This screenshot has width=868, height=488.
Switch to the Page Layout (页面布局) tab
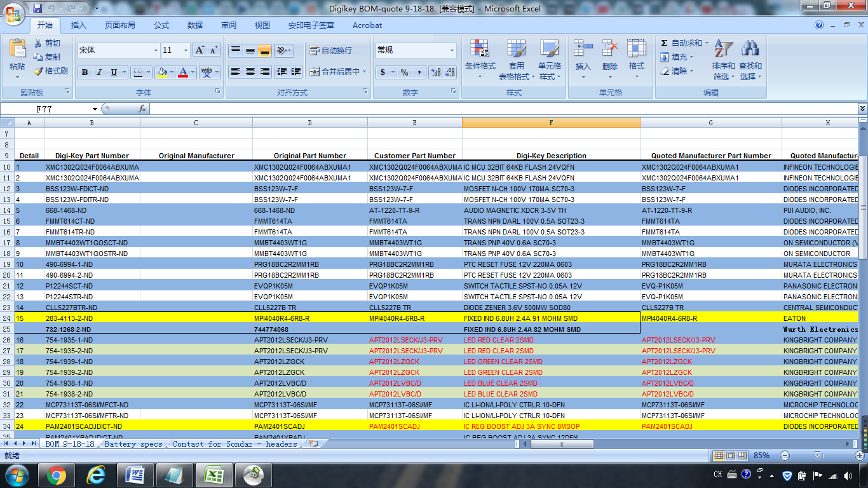(120, 25)
